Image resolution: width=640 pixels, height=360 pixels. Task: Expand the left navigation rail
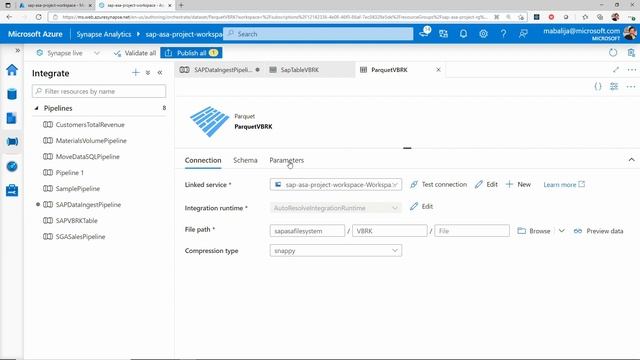18,50
